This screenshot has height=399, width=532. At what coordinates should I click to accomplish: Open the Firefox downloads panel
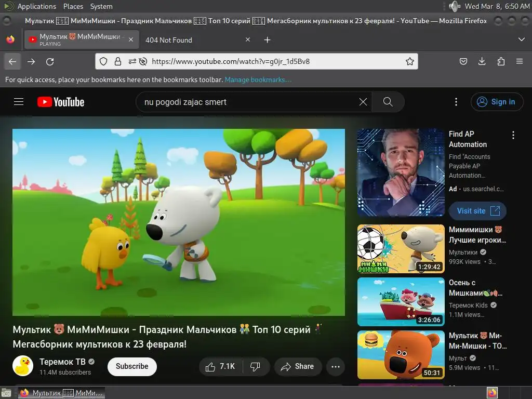[482, 61]
